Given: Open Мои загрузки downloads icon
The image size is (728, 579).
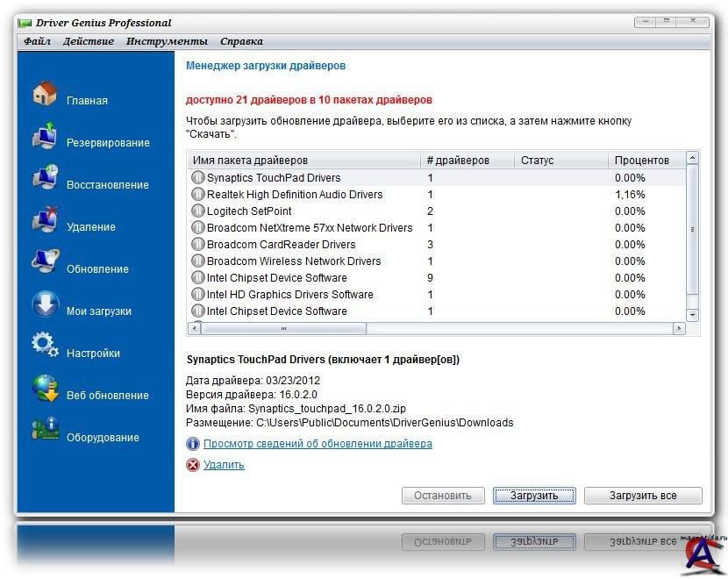Looking at the screenshot, I should pyautogui.click(x=45, y=304).
